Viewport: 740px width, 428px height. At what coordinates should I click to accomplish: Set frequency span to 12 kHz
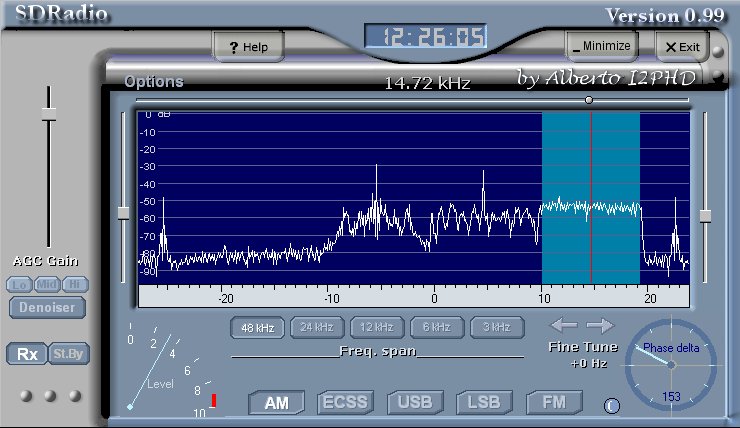click(377, 327)
